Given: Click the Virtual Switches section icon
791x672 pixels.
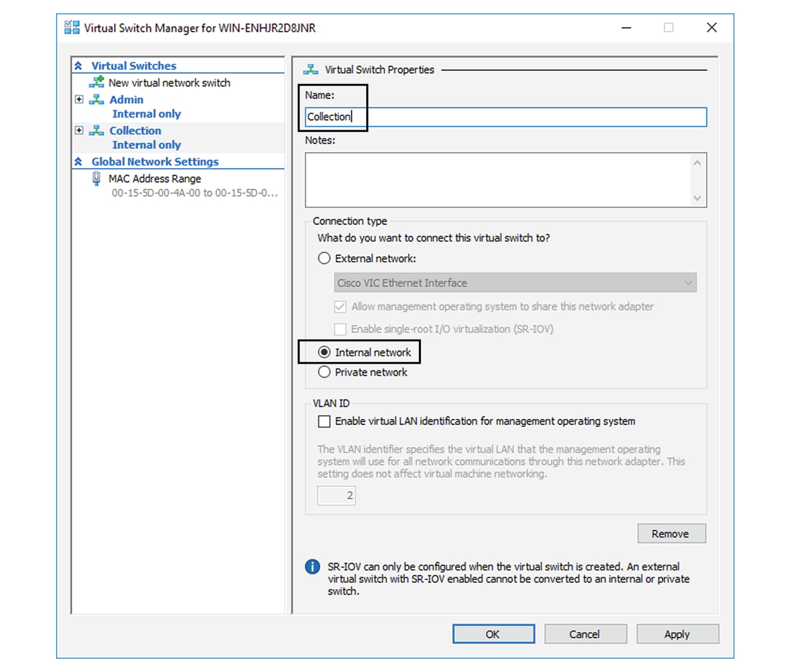Looking at the screenshot, I should 79,64.
